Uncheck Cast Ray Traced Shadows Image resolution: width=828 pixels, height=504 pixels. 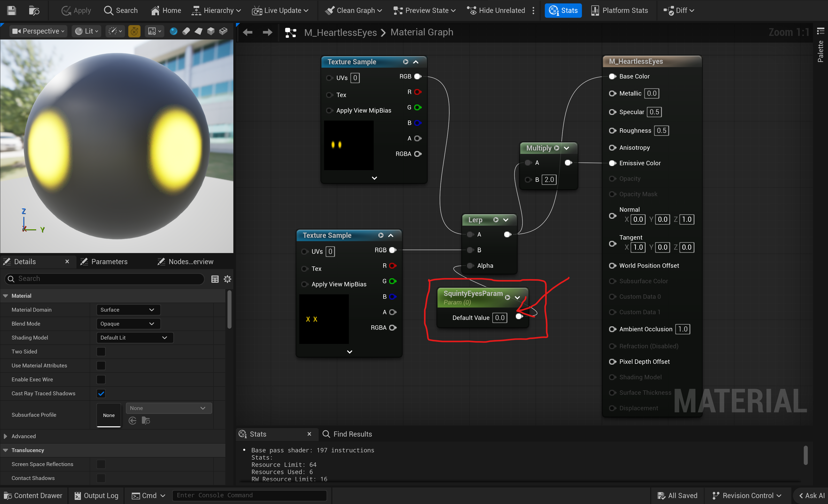101,393
